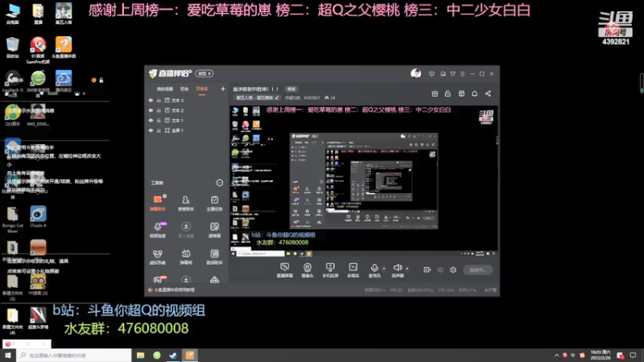Screen dimensions: 644x362
Task: Toggle the preview eye icon in bottom bar
Action: click(x=440, y=269)
